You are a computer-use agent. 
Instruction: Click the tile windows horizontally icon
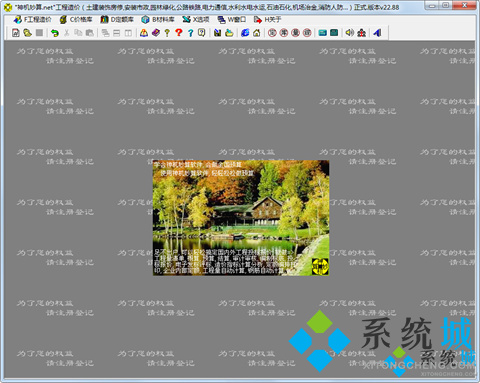117,33
